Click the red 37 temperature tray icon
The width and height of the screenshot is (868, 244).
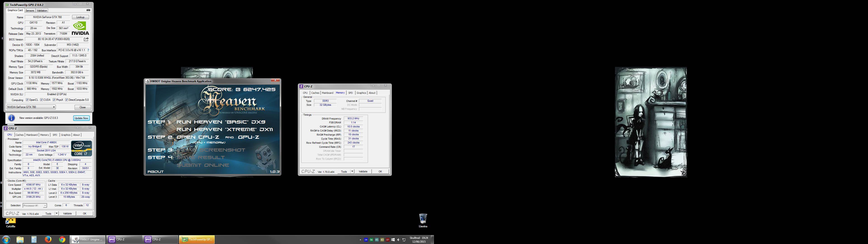[x=387, y=240]
